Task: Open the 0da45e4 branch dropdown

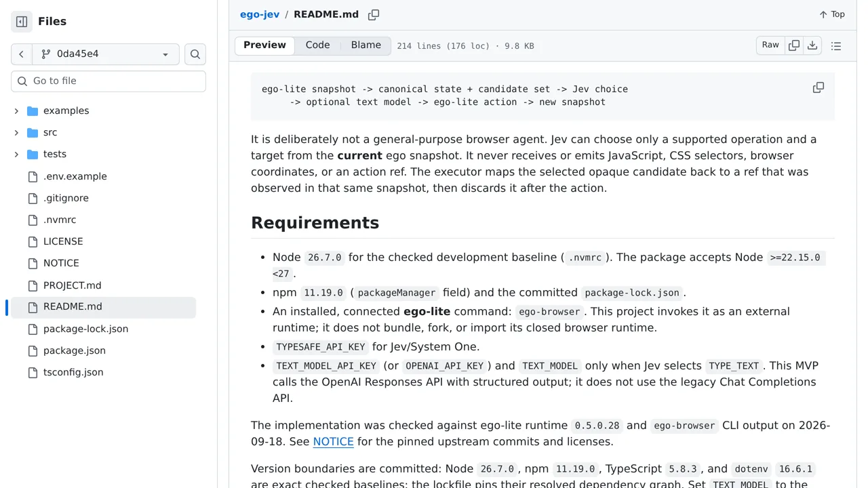Action: [105, 54]
